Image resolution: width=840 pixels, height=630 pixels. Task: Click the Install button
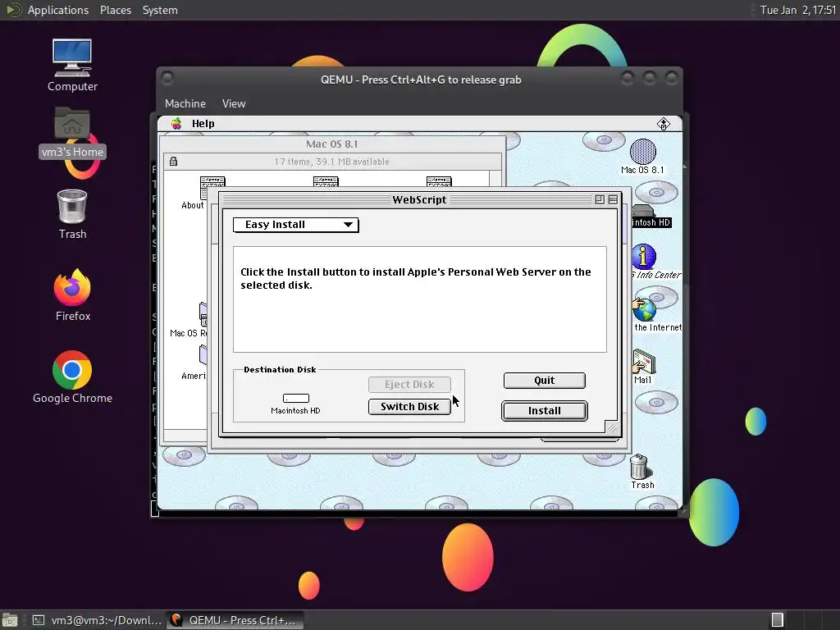[x=545, y=411]
